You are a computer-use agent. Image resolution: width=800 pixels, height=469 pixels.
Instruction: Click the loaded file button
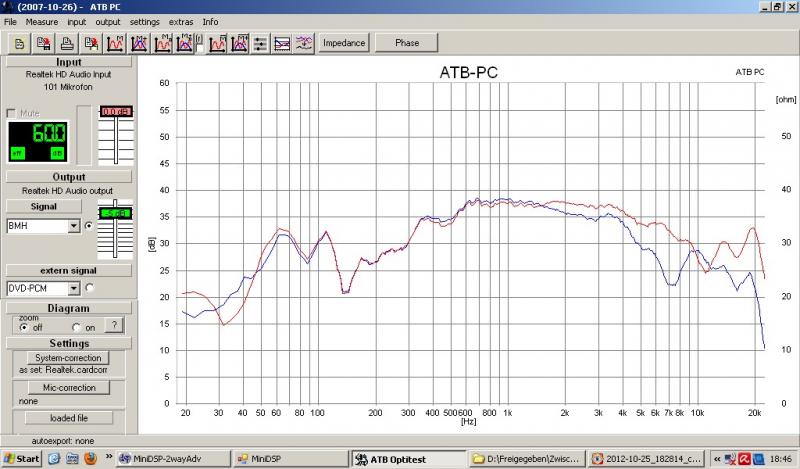pyautogui.click(x=69, y=418)
